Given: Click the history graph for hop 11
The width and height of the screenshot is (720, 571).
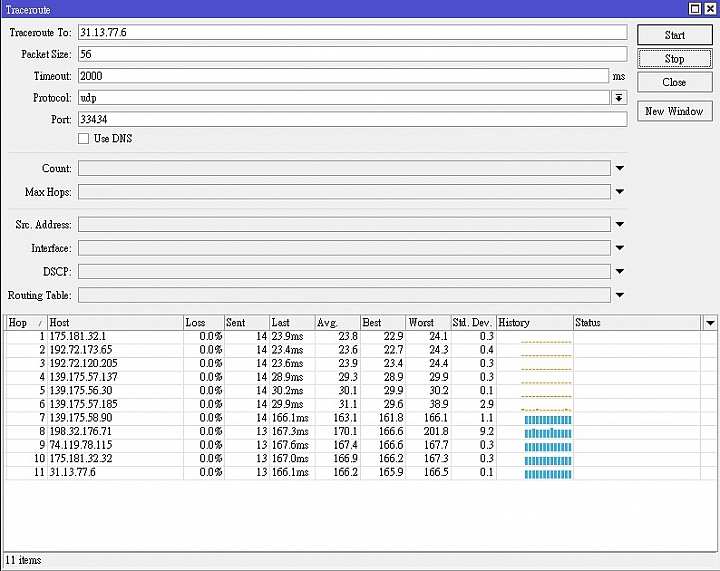Looking at the screenshot, I should click(x=548, y=474).
